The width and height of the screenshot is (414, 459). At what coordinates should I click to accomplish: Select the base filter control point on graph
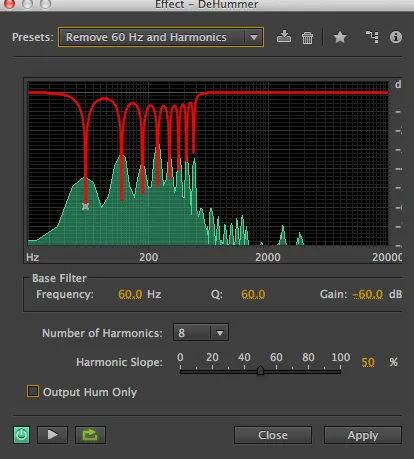coord(85,206)
